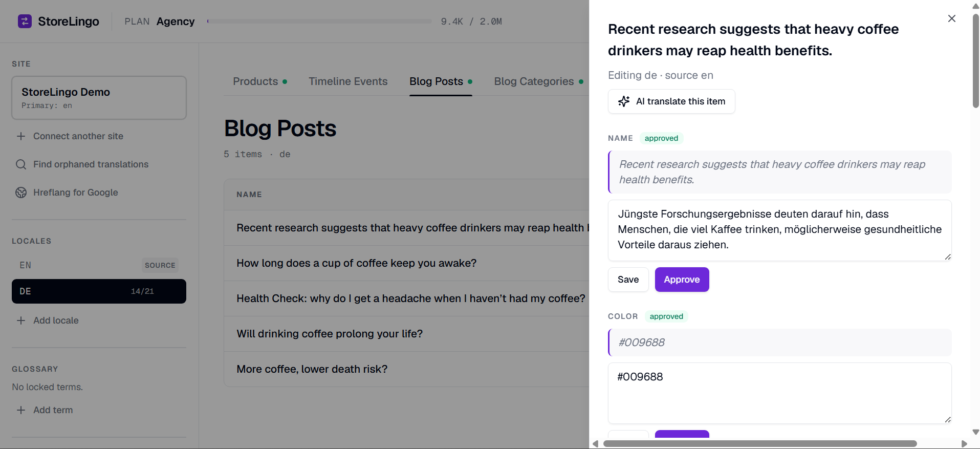Approve the German name translation
This screenshot has width=980, height=449.
tap(682, 280)
